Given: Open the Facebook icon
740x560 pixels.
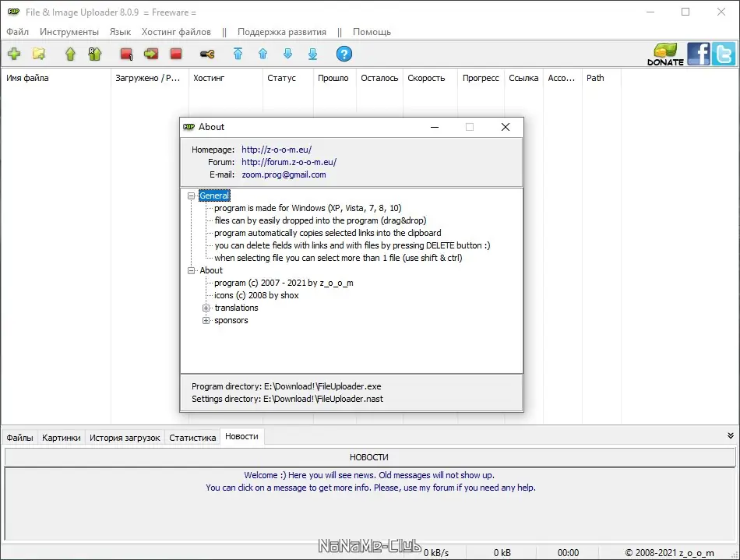Looking at the screenshot, I should (697, 54).
